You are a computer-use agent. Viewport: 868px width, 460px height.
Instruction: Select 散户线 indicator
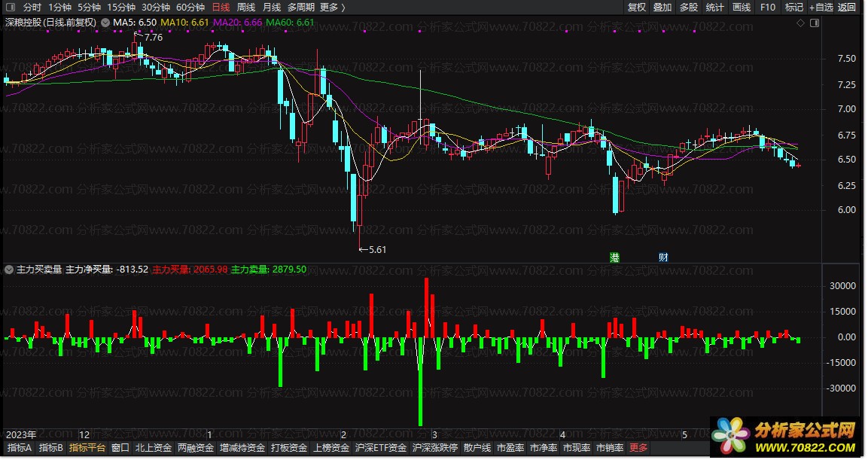tap(477, 448)
